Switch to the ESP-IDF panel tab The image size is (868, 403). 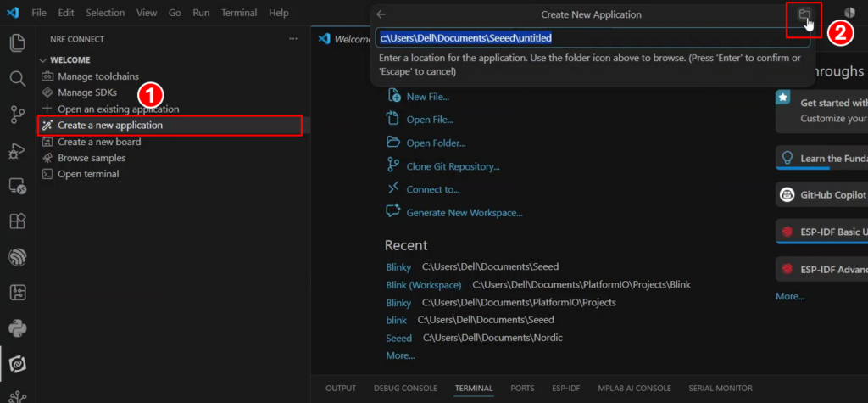click(565, 389)
